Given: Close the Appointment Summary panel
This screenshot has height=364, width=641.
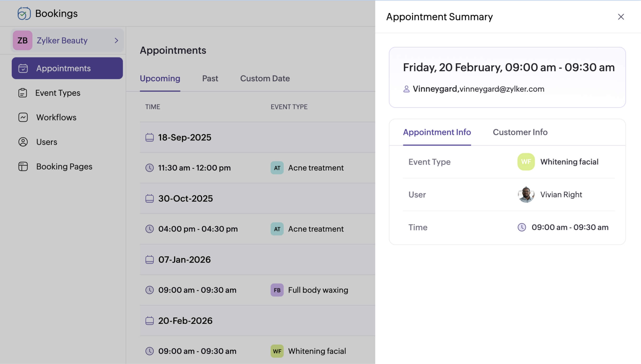Looking at the screenshot, I should [x=621, y=17].
